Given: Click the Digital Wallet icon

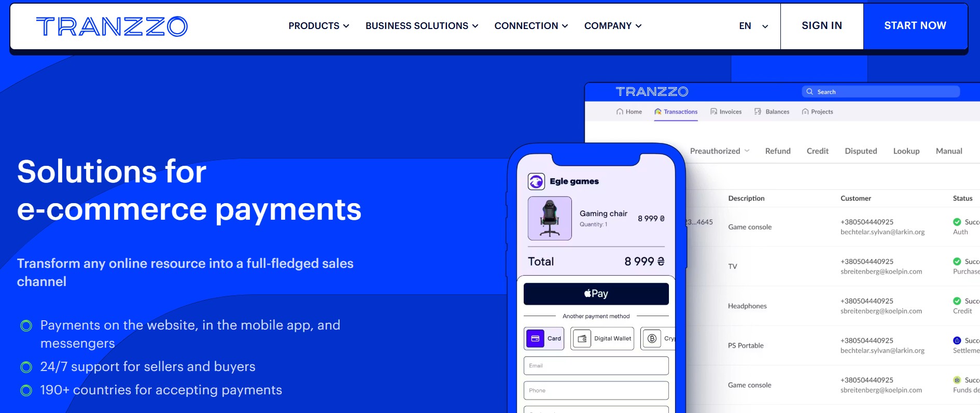Looking at the screenshot, I should click(582, 339).
